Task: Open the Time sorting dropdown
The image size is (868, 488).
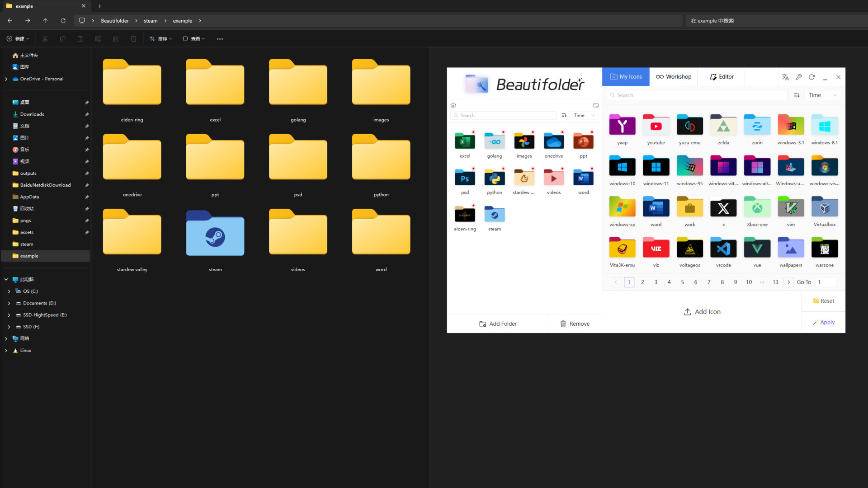Action: [822, 95]
